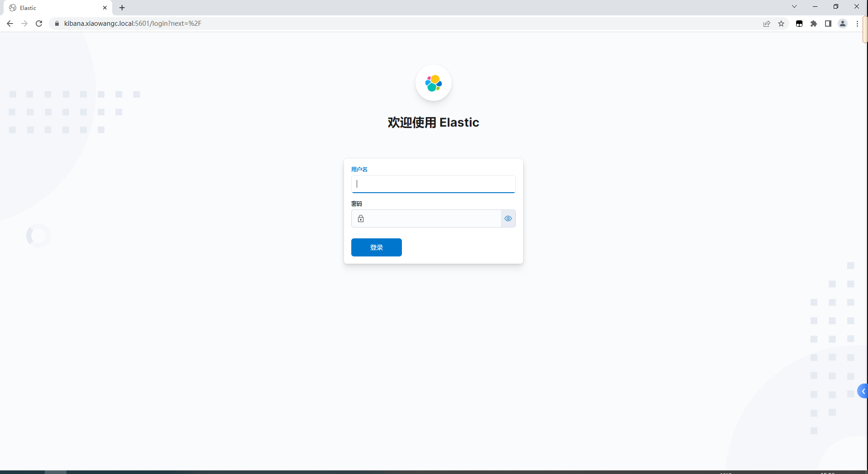Screen dimensions: 868x474
Task: Toggle the browser side panel
Action: tap(828, 24)
